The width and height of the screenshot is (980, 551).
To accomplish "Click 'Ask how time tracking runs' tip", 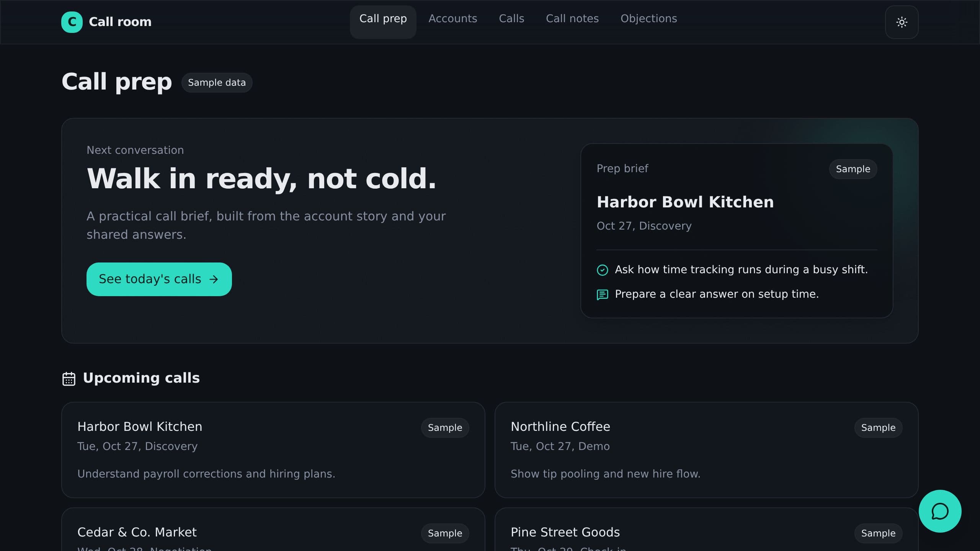I will 741,270.
